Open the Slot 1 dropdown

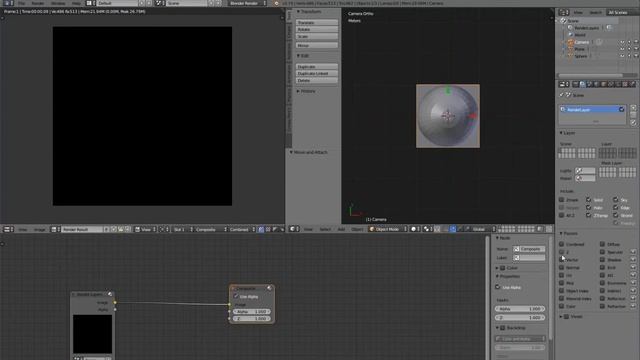[182, 229]
